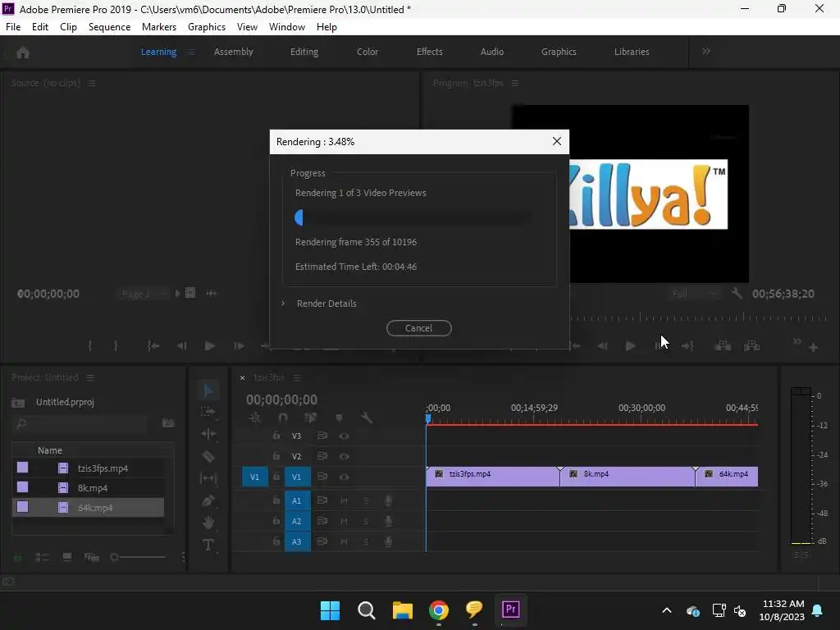Select the Slip tool
This screenshot has width=840, height=630.
pos(208,478)
